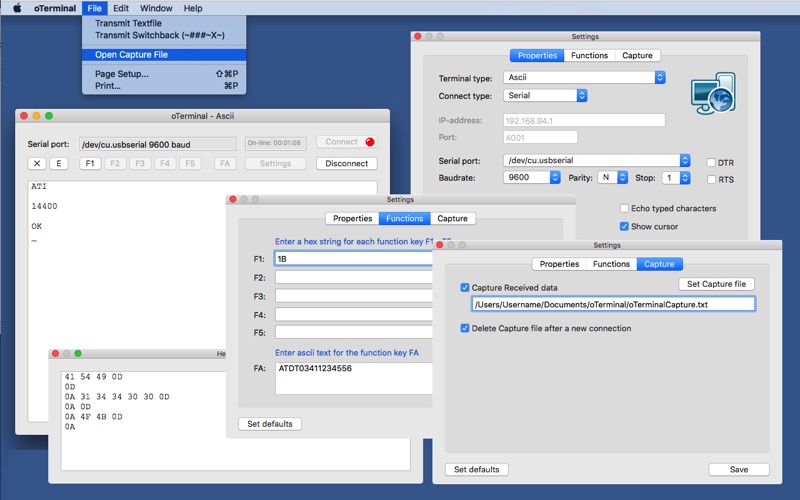Toggle the RTS checkbox
This screenshot has height=500, width=800.
click(711, 180)
